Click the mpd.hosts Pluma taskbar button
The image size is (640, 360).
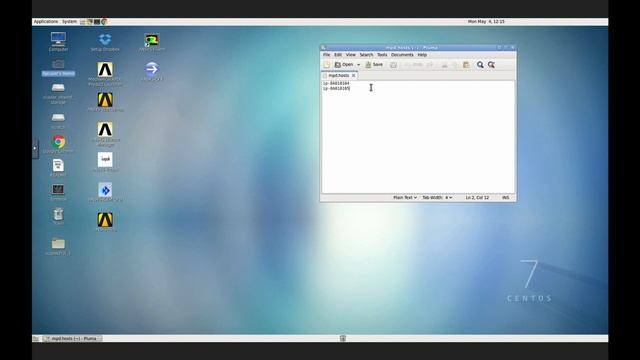[72, 339]
